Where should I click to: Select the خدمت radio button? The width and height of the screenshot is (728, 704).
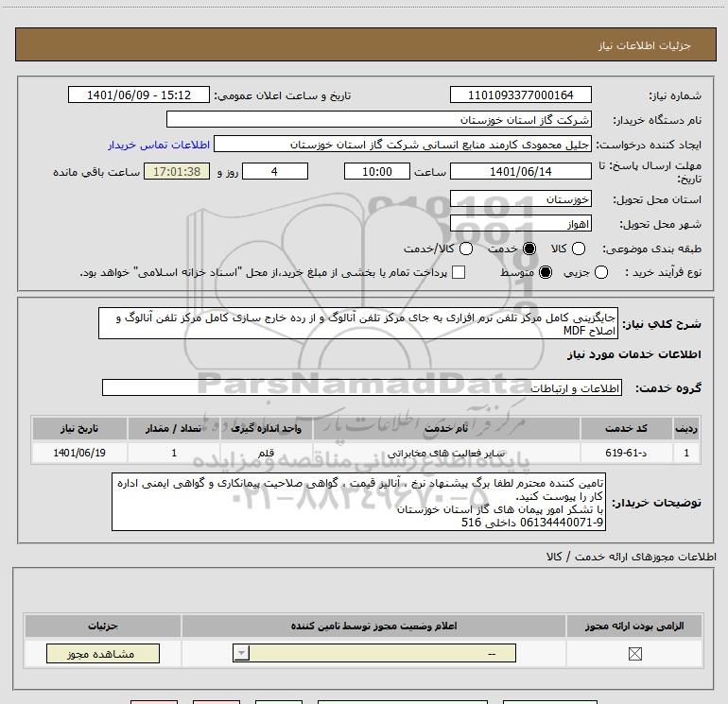[x=529, y=249]
